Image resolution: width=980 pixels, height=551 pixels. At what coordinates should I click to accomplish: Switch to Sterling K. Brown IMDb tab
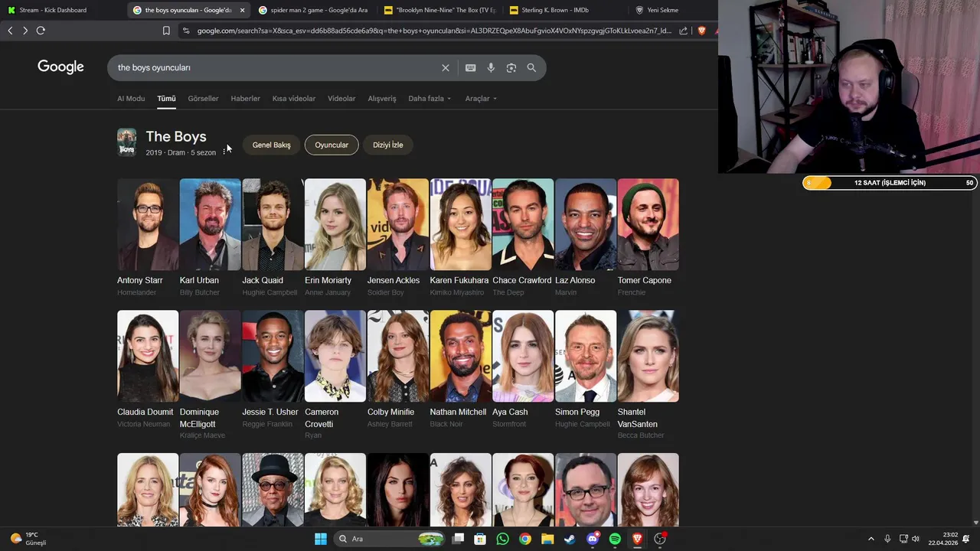click(565, 10)
